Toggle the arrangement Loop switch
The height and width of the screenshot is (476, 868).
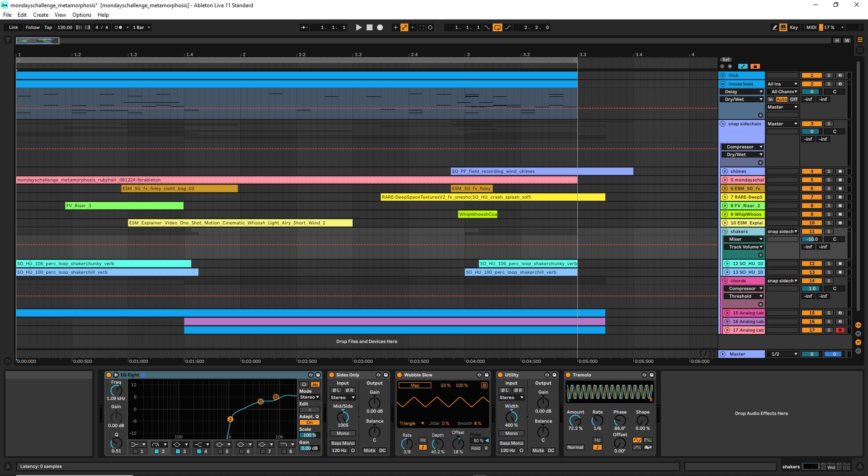[x=497, y=28]
